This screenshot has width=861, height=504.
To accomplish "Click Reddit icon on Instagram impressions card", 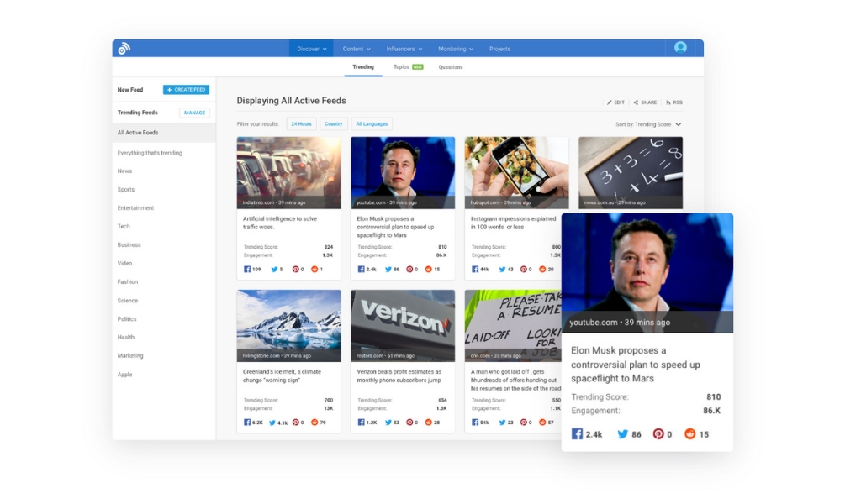I will 542,270.
